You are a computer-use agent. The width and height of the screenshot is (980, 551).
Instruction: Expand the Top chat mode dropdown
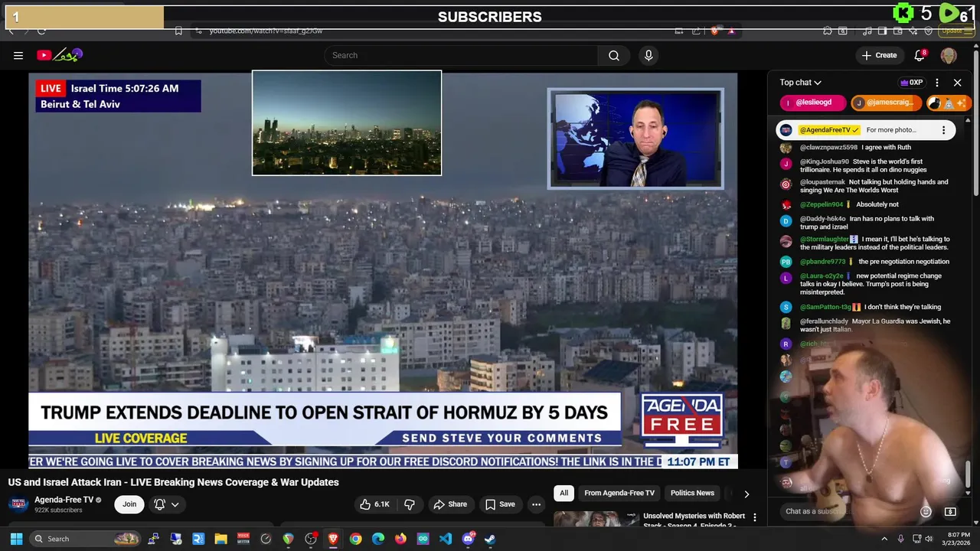pyautogui.click(x=801, y=83)
